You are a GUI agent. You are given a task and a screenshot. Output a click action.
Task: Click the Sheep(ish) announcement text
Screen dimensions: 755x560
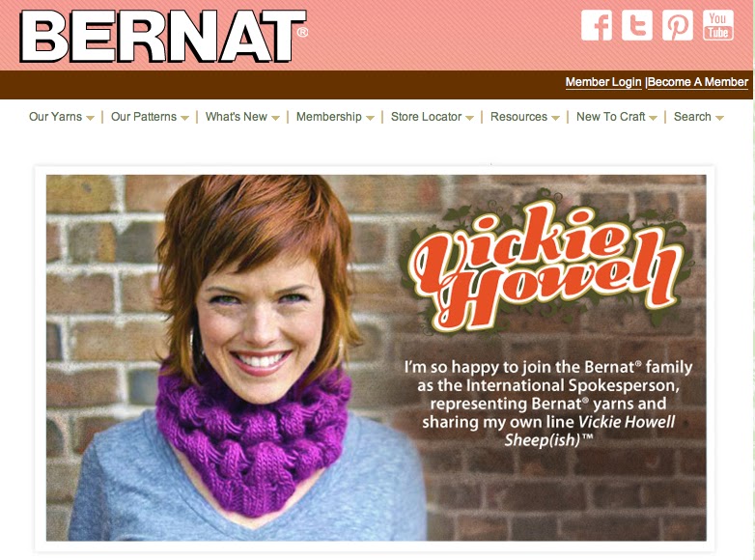pyautogui.click(x=548, y=404)
